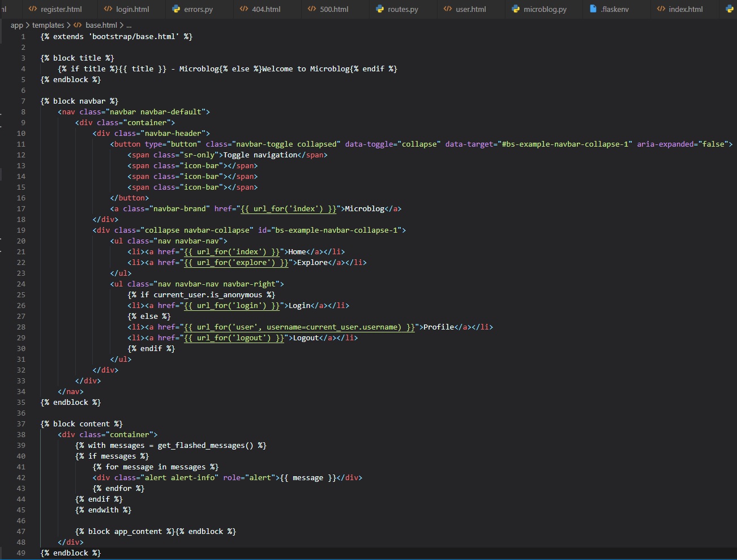Click the url_for('login') href link
The image size is (737, 560).
pyautogui.click(x=232, y=306)
